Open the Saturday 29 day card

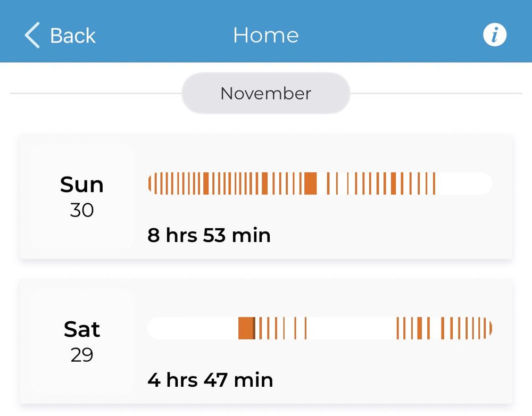[266, 342]
